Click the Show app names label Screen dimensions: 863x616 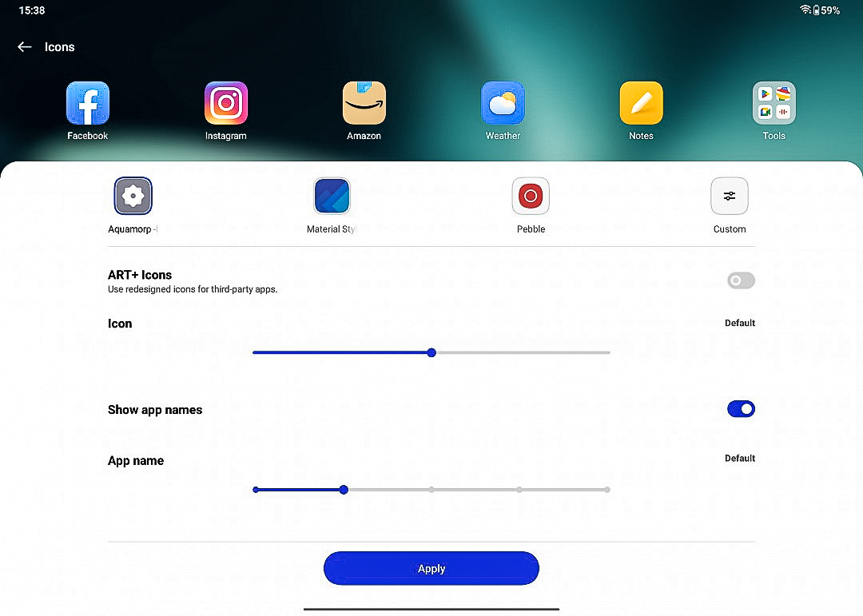point(155,410)
